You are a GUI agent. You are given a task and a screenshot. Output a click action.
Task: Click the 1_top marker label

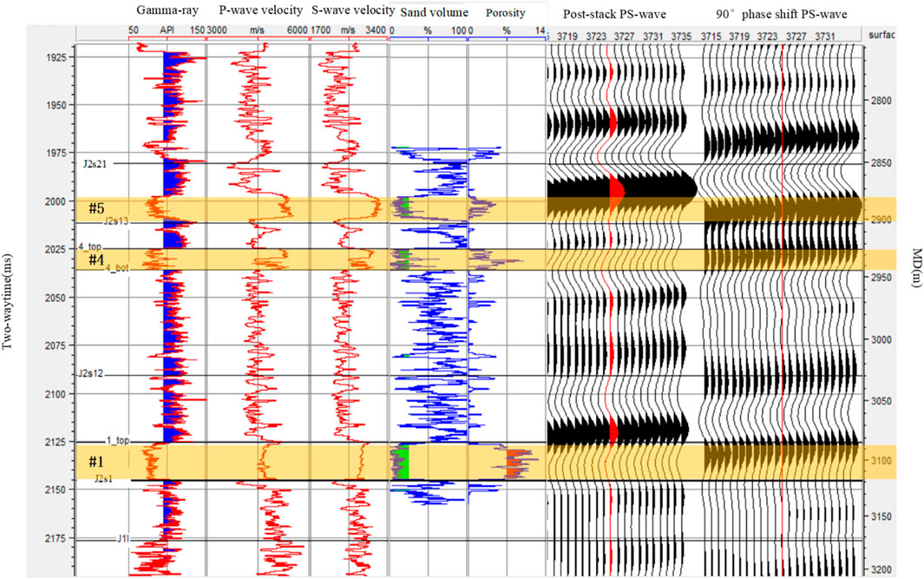117,441
